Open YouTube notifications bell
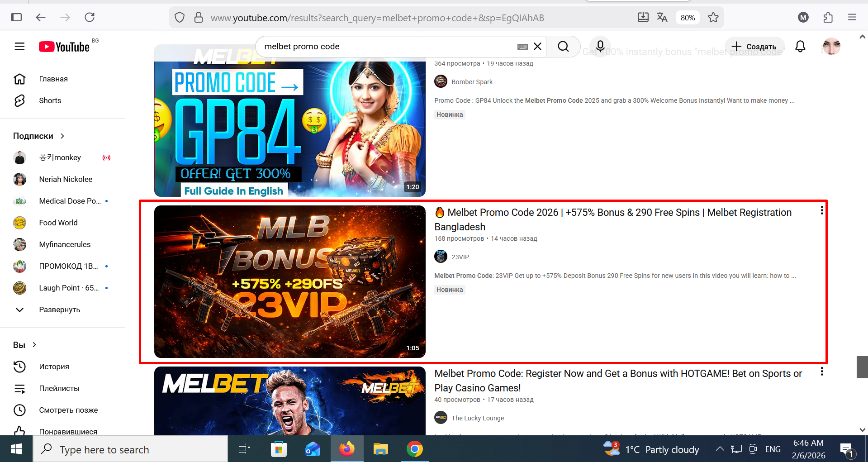 [800, 46]
